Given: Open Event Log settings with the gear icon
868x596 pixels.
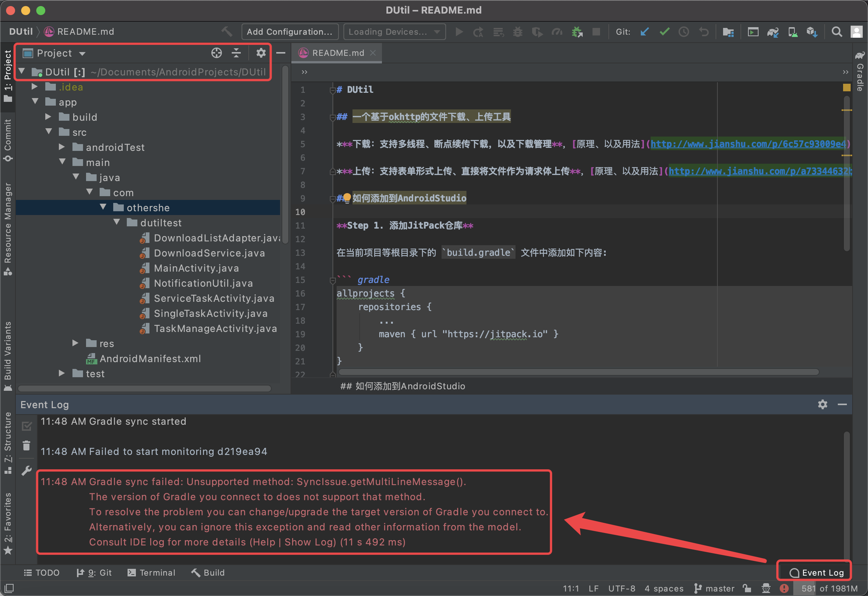Looking at the screenshot, I should 822,404.
